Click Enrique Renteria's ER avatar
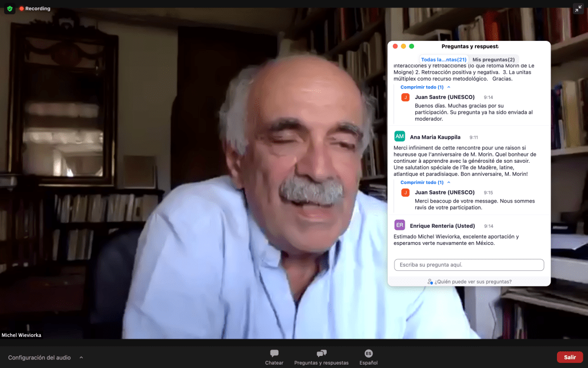 pos(400,225)
